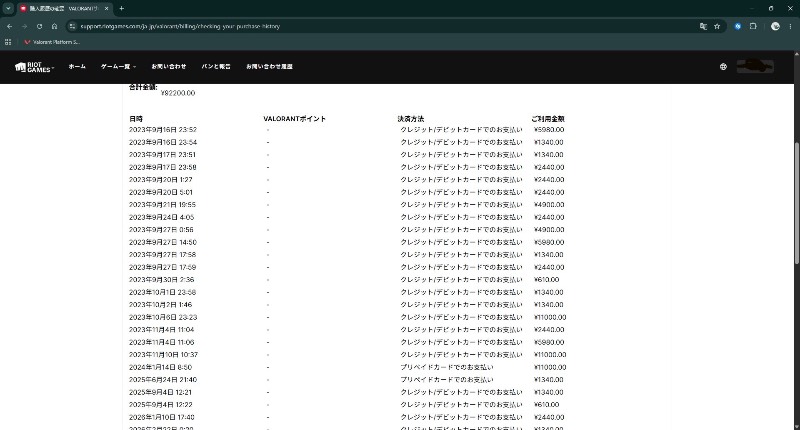Screen dimensions: 800x430
Task: Open the Chrome profile avatar icon
Action: point(775,26)
